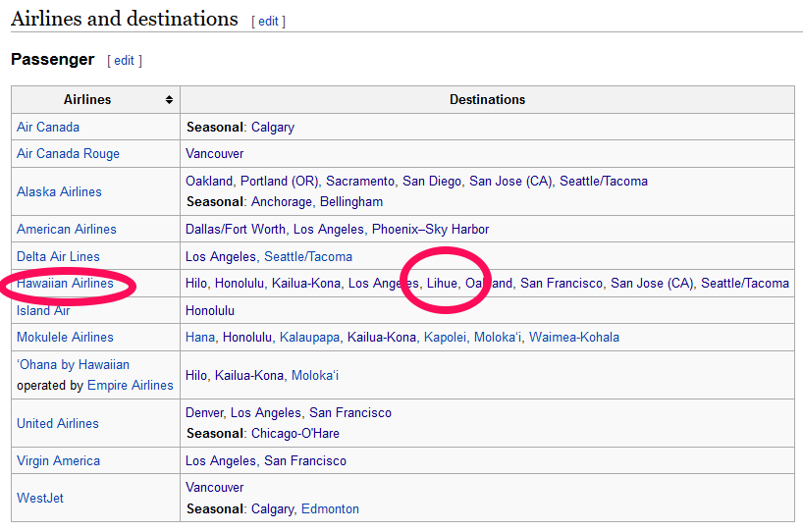
Task: Open Honolulu in Hawaiian Airlines row
Action: pos(240,283)
